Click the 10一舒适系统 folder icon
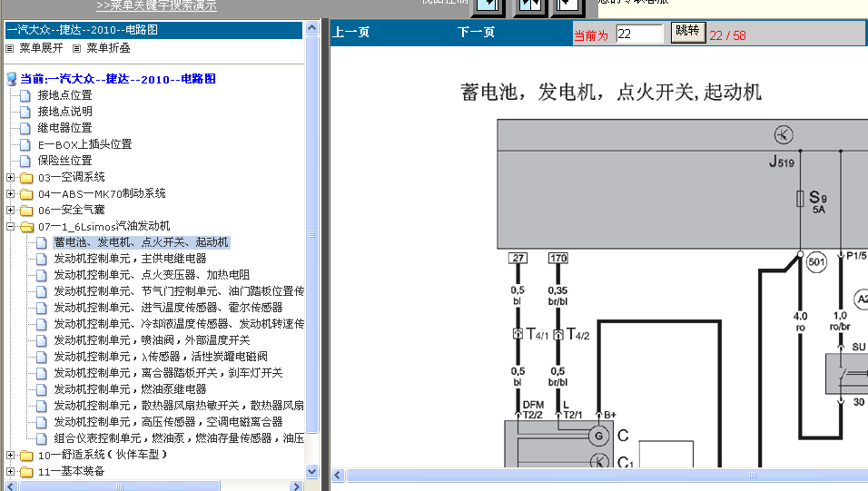 (x=26, y=455)
